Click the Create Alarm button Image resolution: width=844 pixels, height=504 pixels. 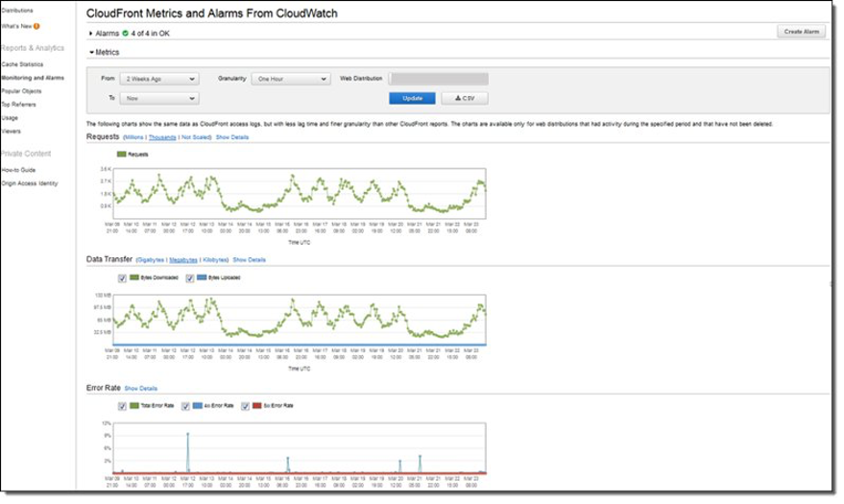(802, 32)
